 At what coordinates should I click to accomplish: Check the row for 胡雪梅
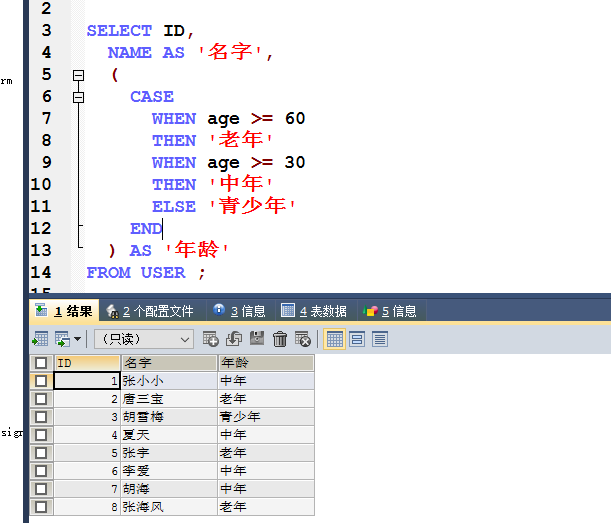coord(41,417)
